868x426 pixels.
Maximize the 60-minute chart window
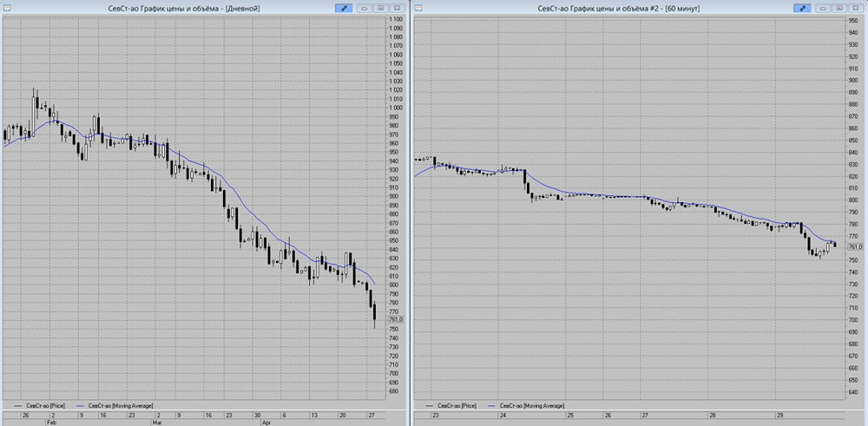pos(839,9)
